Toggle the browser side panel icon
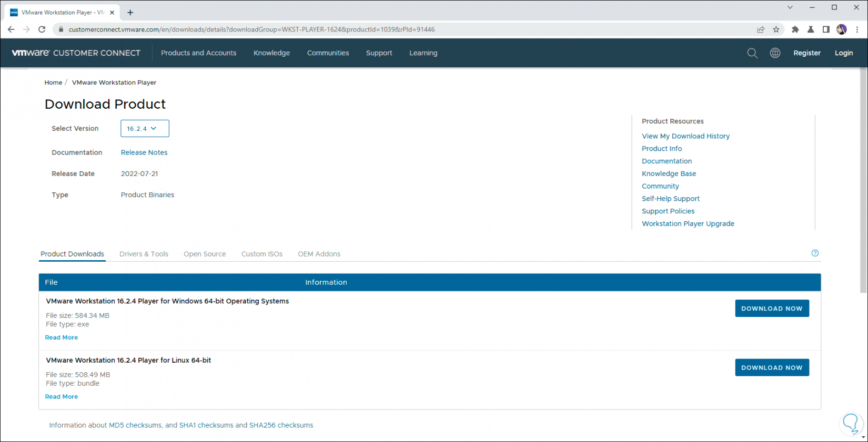The width and height of the screenshot is (868, 442). (826, 29)
